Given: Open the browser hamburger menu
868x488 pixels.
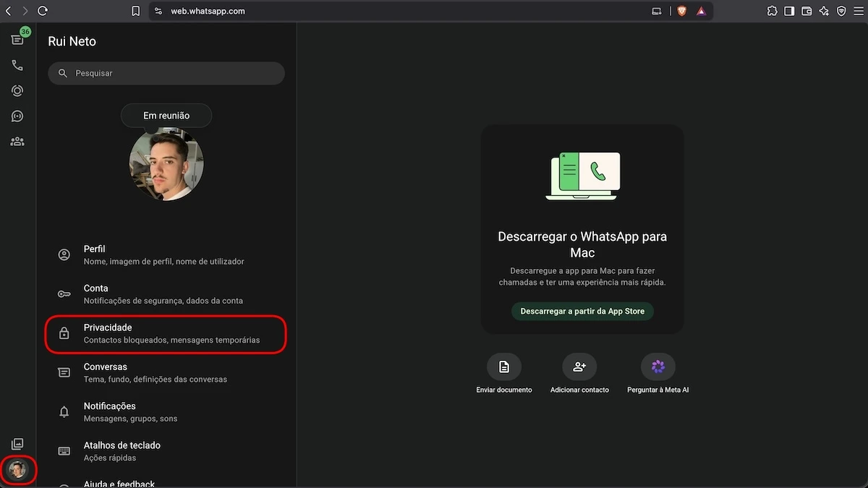Looking at the screenshot, I should tap(858, 11).
